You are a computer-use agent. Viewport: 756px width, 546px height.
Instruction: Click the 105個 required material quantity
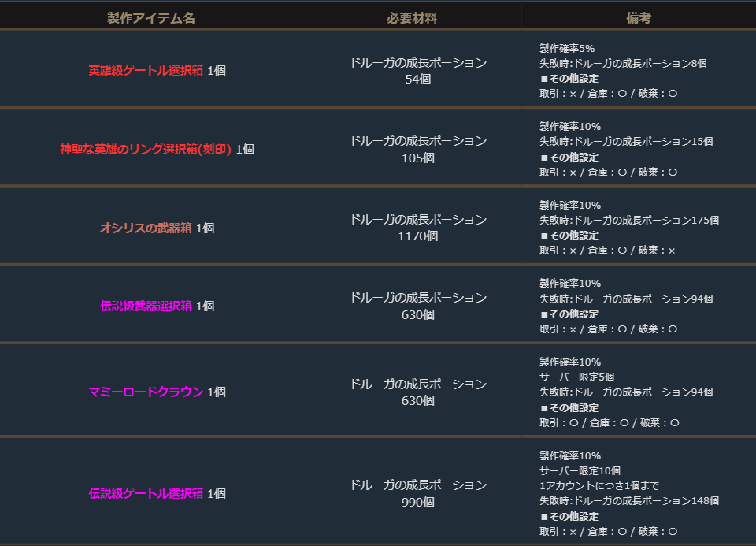tap(418, 158)
